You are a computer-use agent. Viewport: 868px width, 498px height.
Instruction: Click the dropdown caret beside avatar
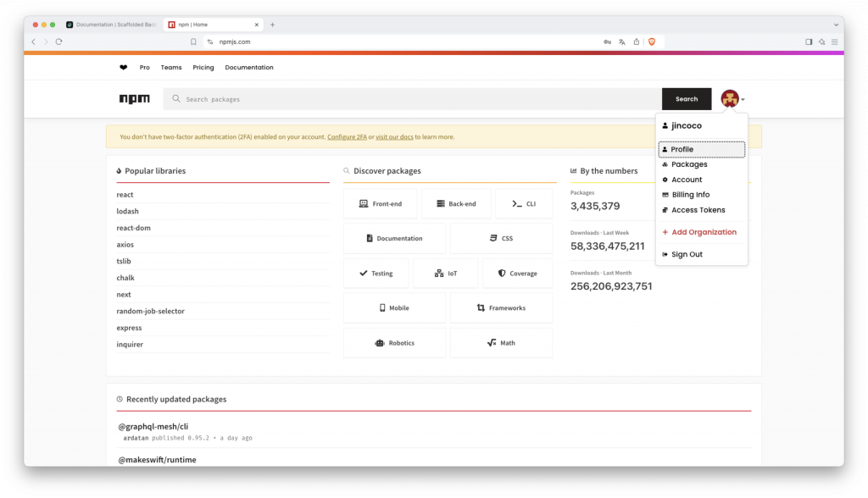743,100
